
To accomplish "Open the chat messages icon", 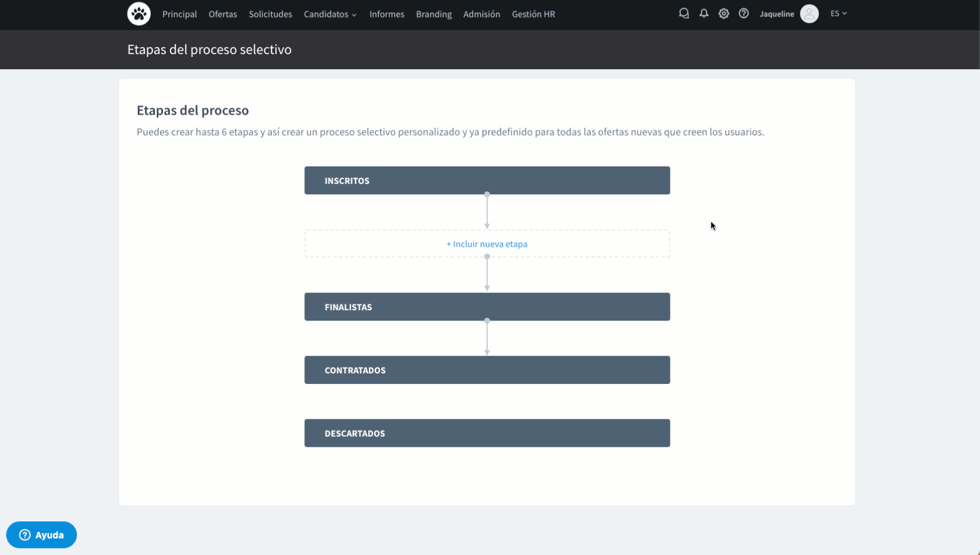I will tap(684, 13).
